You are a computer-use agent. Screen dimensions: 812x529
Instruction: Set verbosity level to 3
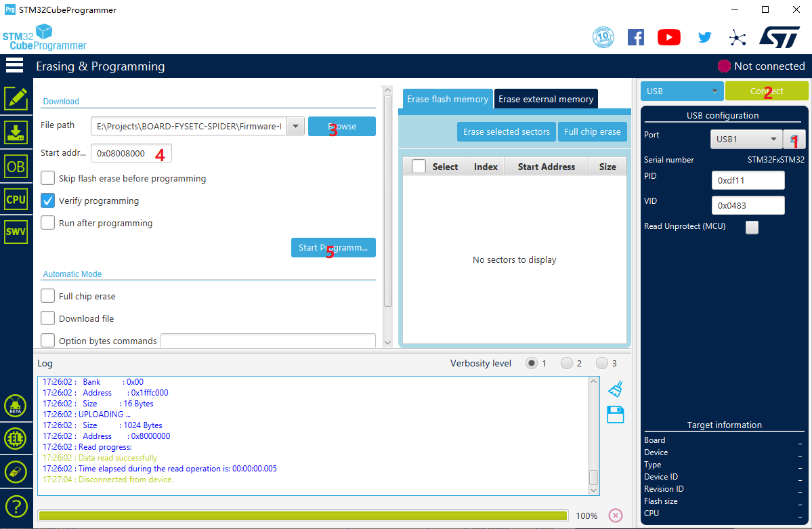coord(602,363)
